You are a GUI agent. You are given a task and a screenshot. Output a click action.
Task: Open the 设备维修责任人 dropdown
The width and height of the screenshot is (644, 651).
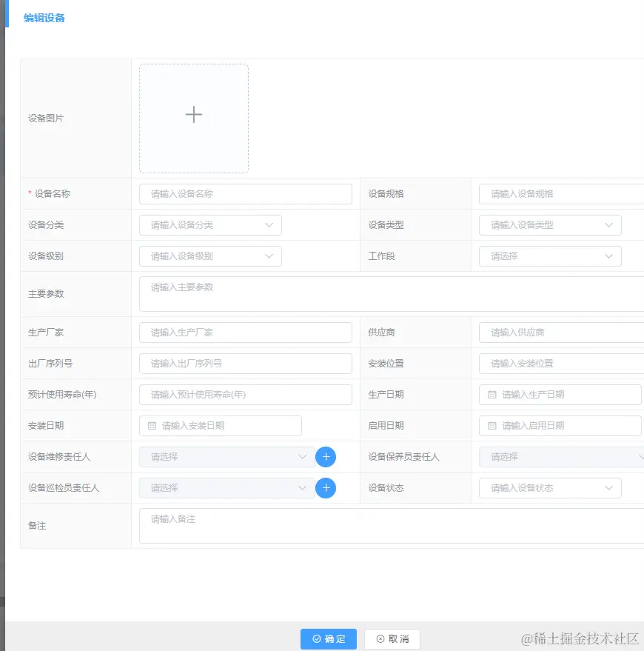[x=227, y=457]
